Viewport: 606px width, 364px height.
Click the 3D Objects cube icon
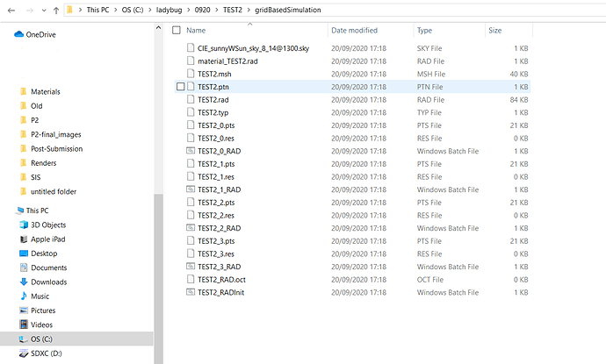[x=24, y=225]
